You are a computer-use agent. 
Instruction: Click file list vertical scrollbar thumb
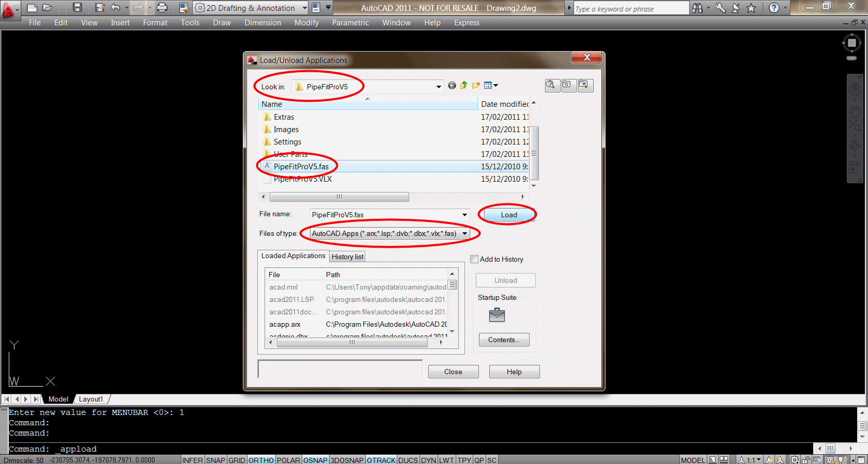pos(534,153)
